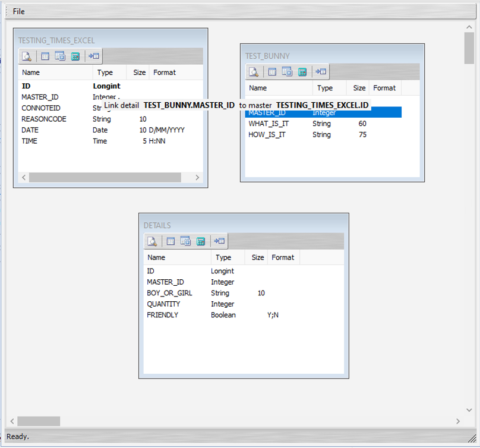Click D/MM/YYYY format value of DATE
This screenshot has width=480, height=448.
click(166, 130)
